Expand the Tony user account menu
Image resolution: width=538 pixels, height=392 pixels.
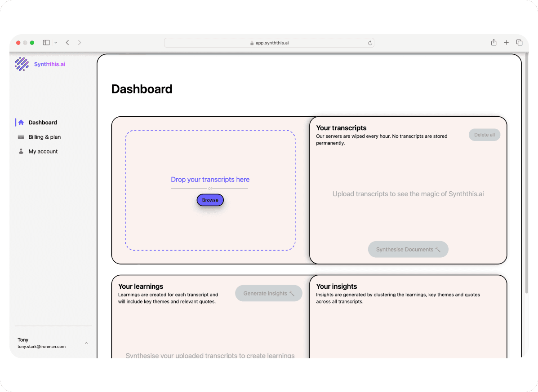coord(86,343)
